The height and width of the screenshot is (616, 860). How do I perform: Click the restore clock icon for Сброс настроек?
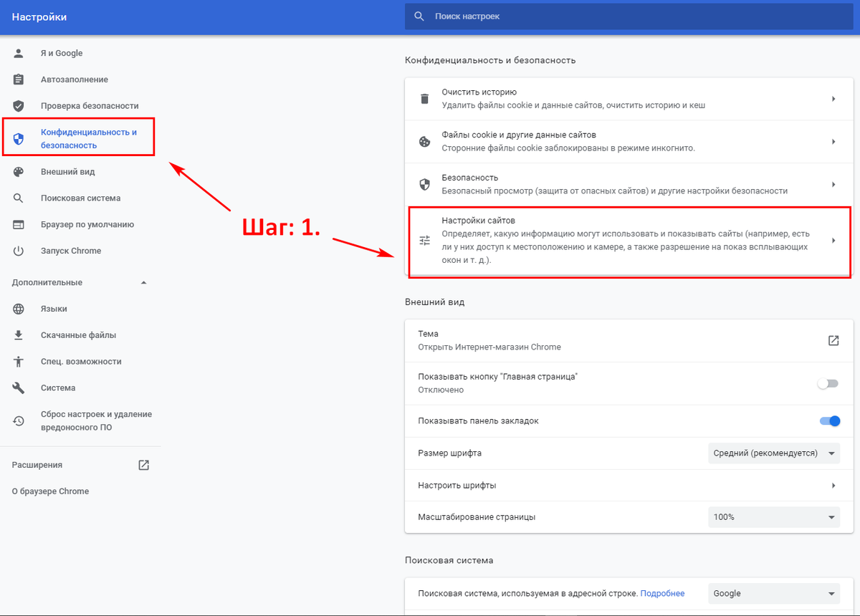point(19,421)
